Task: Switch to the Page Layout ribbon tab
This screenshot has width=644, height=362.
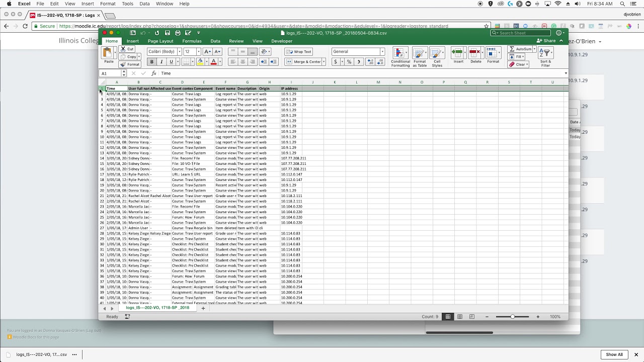Action: pos(160,41)
